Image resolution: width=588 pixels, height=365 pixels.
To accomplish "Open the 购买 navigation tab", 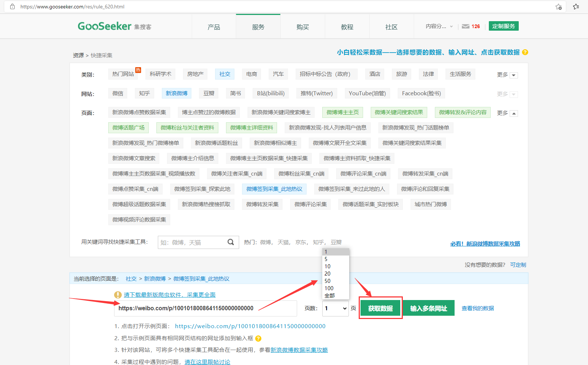I will tap(303, 27).
